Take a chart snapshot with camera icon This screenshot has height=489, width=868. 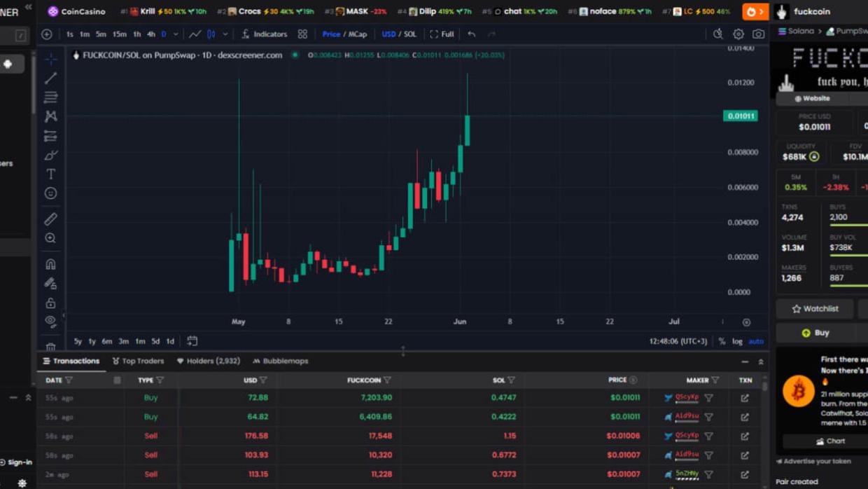pos(758,34)
